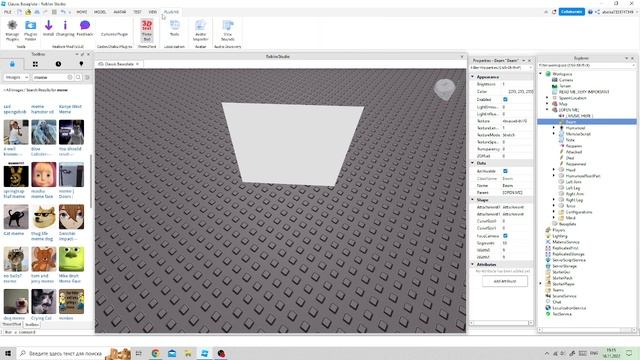Select the thug life meme dog thumbnail

44,217
